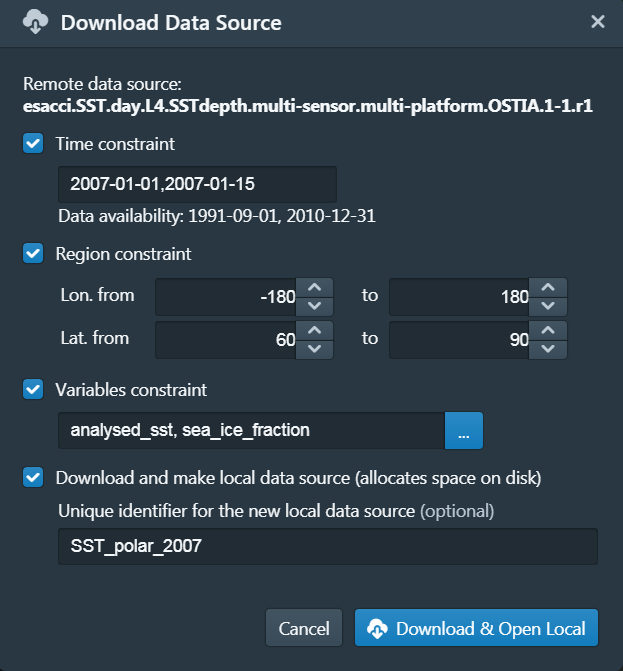
Task: Click the remote data source name esacci.SST.day.L4
Action: (x=308, y=106)
